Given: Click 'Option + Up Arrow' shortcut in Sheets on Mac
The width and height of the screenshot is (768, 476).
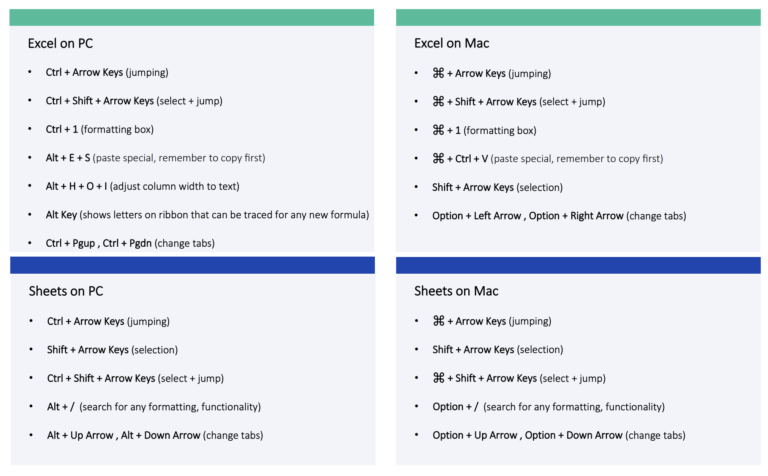Looking at the screenshot, I should point(475,435).
